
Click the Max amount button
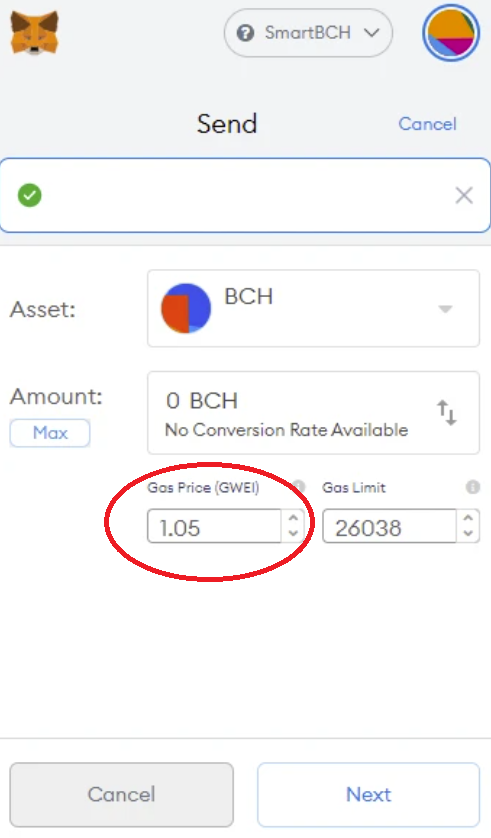(x=50, y=433)
